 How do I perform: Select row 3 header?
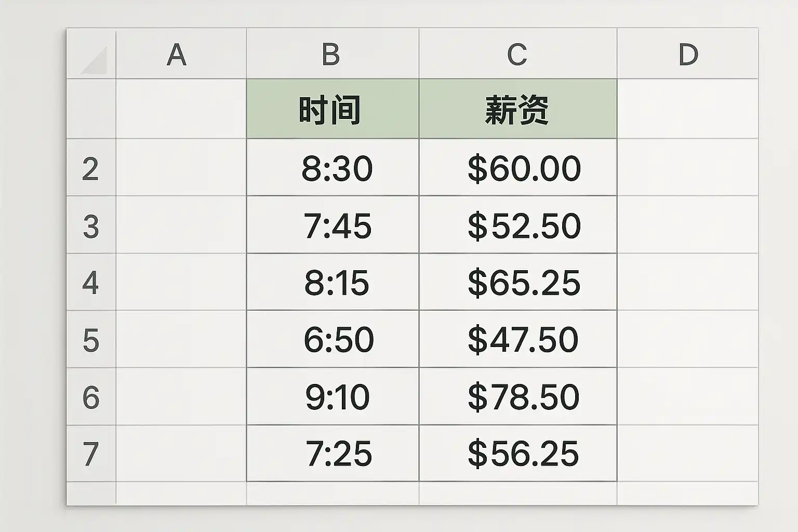[90, 226]
